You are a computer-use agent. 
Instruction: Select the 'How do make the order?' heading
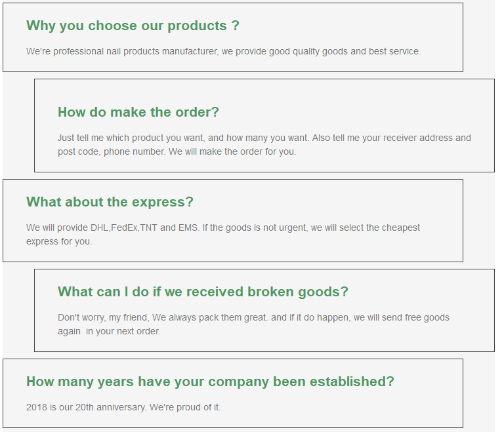point(138,112)
